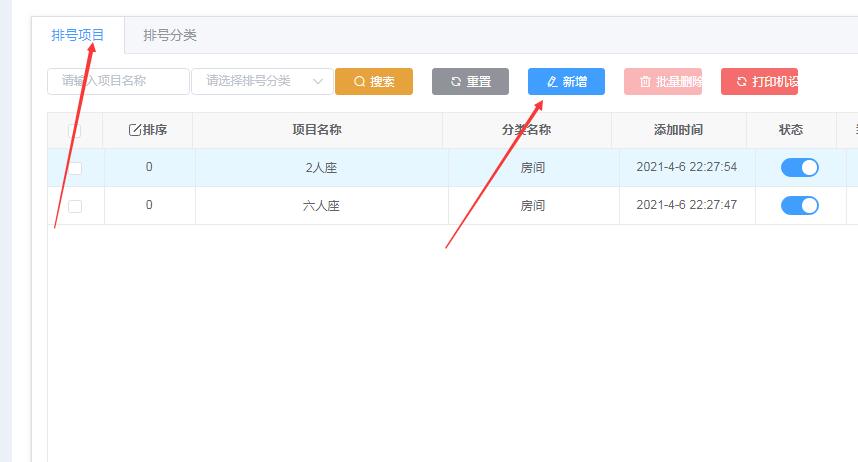The height and width of the screenshot is (462, 858).
Task: Click the chevron arrow of category dropdown
Action: [x=317, y=82]
